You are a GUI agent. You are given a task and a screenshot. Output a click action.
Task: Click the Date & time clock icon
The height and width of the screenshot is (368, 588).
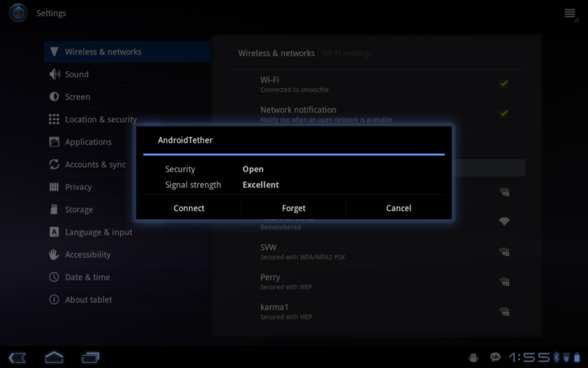point(54,277)
